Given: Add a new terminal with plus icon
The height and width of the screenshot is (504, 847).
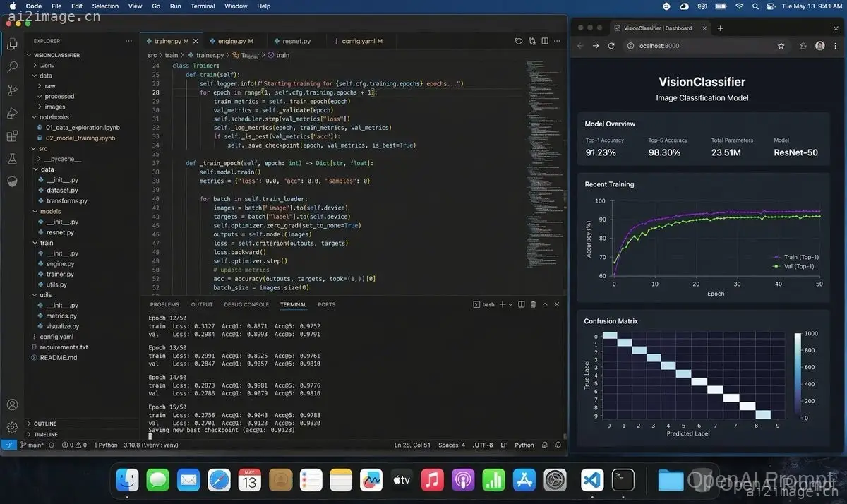Looking at the screenshot, I should 503,304.
